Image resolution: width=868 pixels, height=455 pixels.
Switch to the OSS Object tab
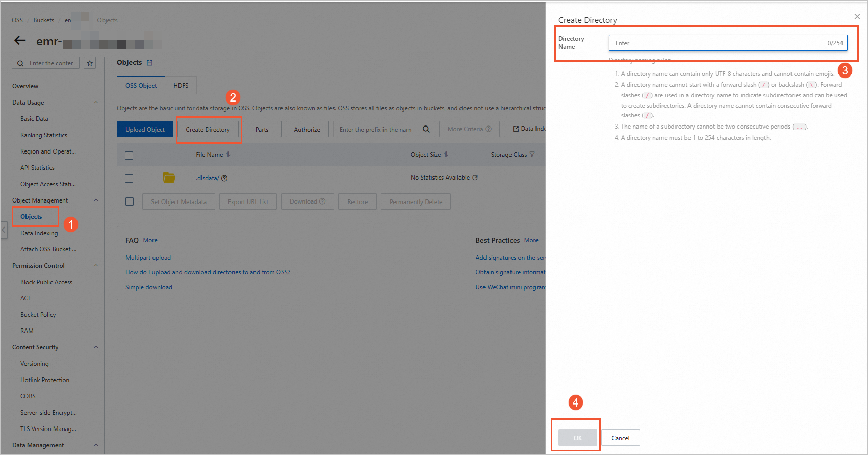(141, 85)
